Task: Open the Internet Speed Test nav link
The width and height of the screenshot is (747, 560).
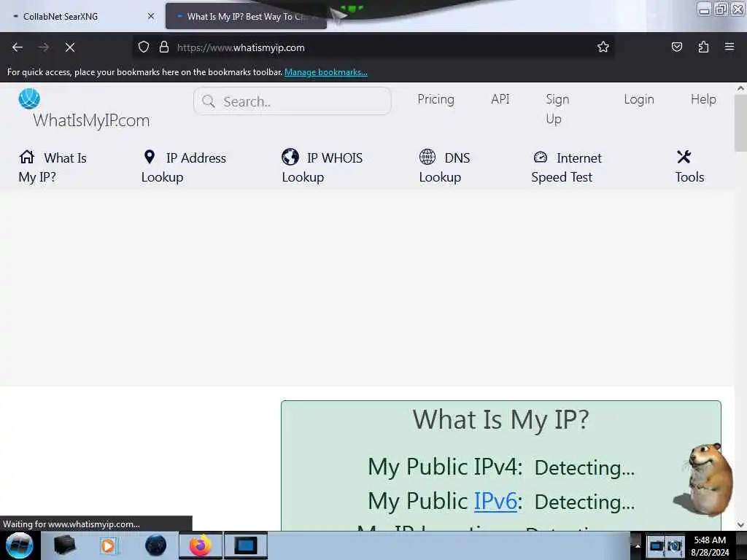Action: click(567, 167)
